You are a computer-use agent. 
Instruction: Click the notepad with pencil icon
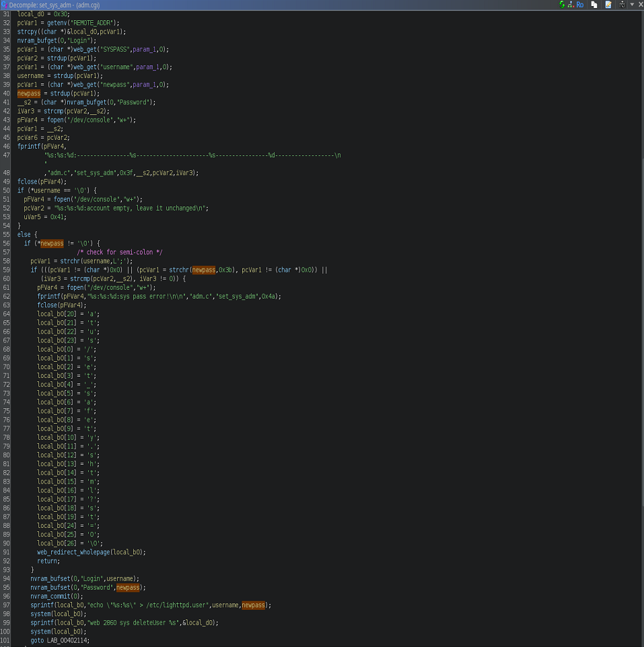pos(608,5)
